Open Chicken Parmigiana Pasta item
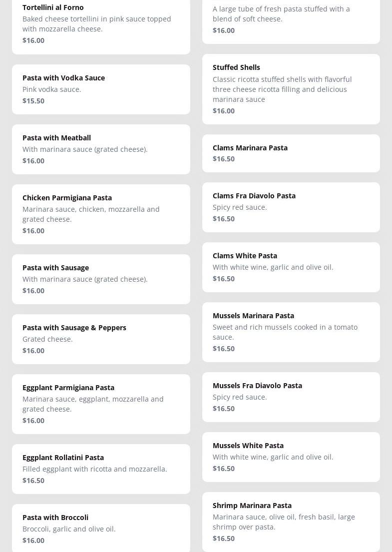392x552 pixels. (101, 214)
